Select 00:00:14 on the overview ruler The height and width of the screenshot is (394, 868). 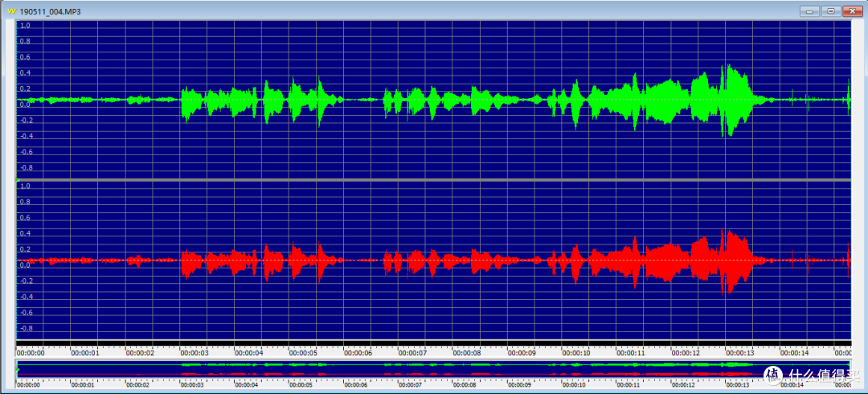click(x=792, y=384)
